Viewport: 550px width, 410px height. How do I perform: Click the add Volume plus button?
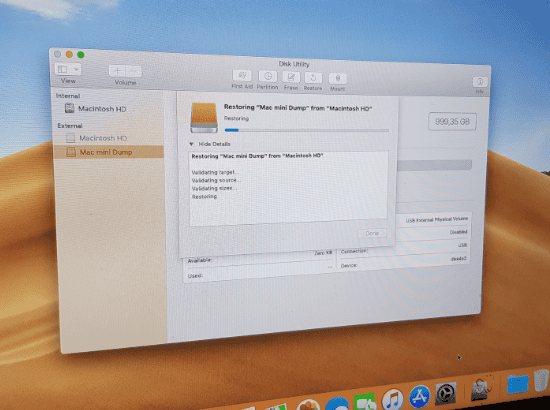(117, 71)
